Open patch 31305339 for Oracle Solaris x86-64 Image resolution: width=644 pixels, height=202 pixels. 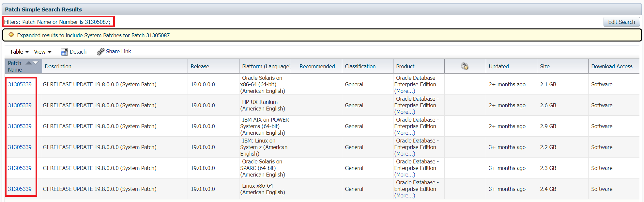click(20, 84)
